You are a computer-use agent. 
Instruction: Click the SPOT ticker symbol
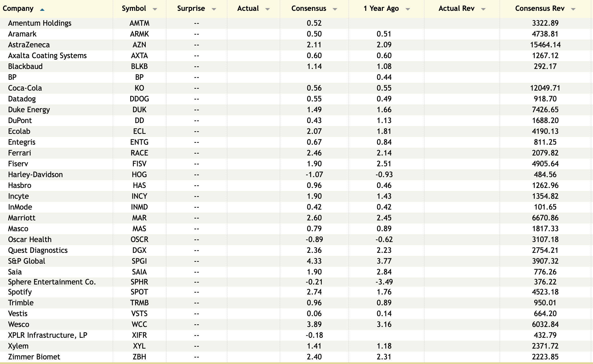pyautogui.click(x=139, y=292)
